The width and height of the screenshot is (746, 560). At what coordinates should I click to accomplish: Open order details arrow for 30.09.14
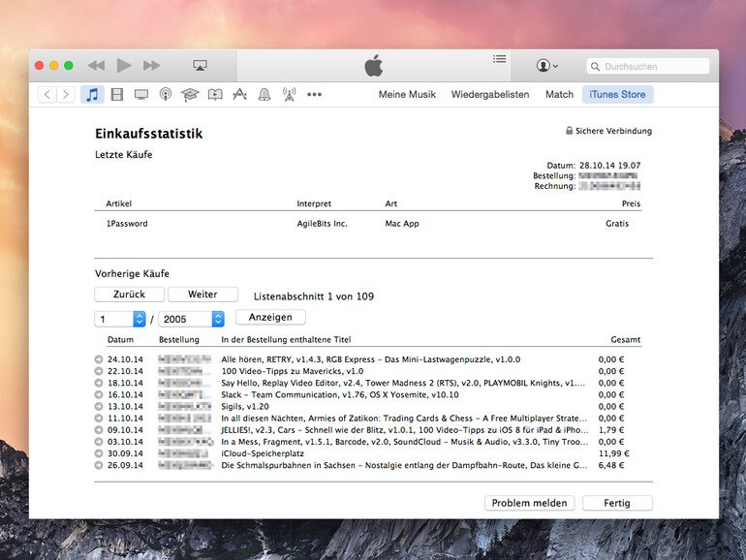pos(99,453)
